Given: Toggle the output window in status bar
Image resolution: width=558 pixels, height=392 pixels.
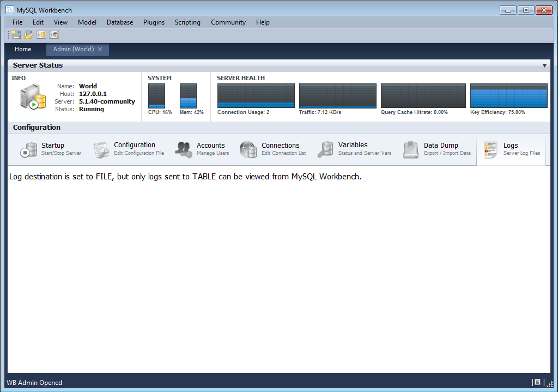Looking at the screenshot, I should [537, 382].
